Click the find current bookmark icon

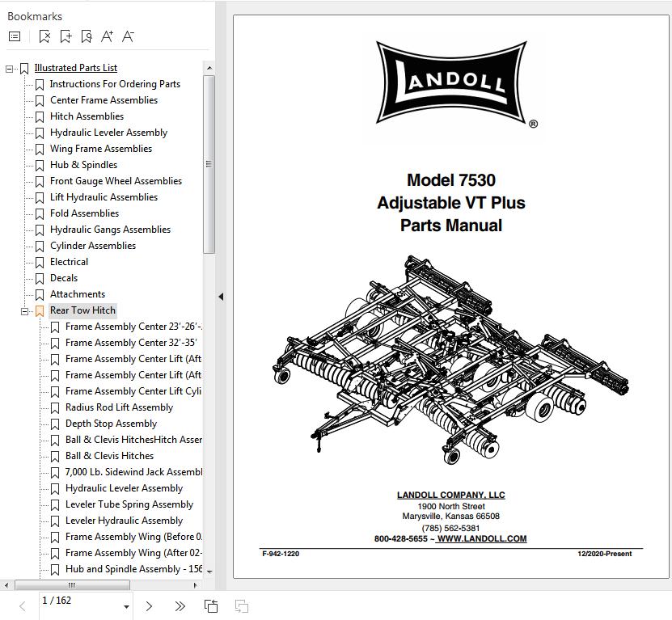pos(87,36)
